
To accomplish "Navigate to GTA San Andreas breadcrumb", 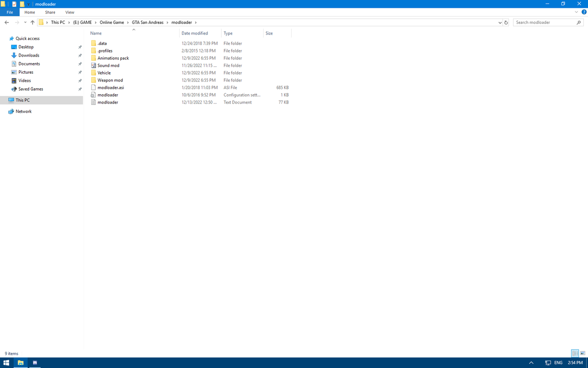I will (147, 22).
